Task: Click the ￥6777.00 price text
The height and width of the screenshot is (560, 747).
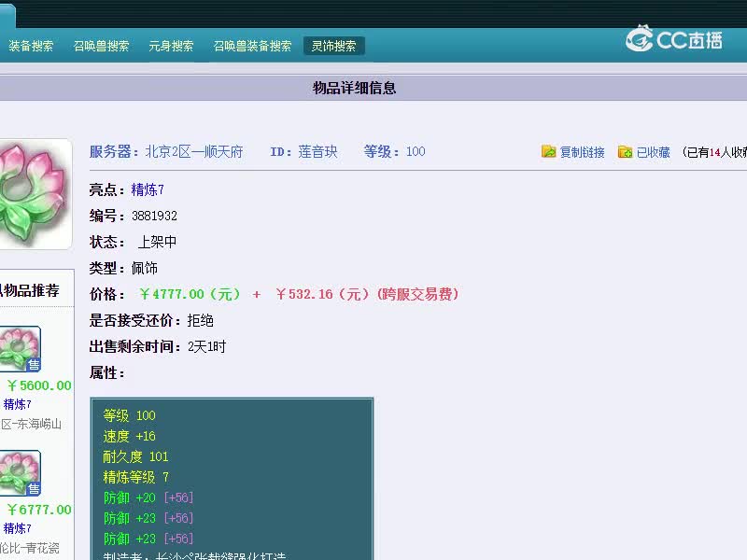Action: coord(39,510)
